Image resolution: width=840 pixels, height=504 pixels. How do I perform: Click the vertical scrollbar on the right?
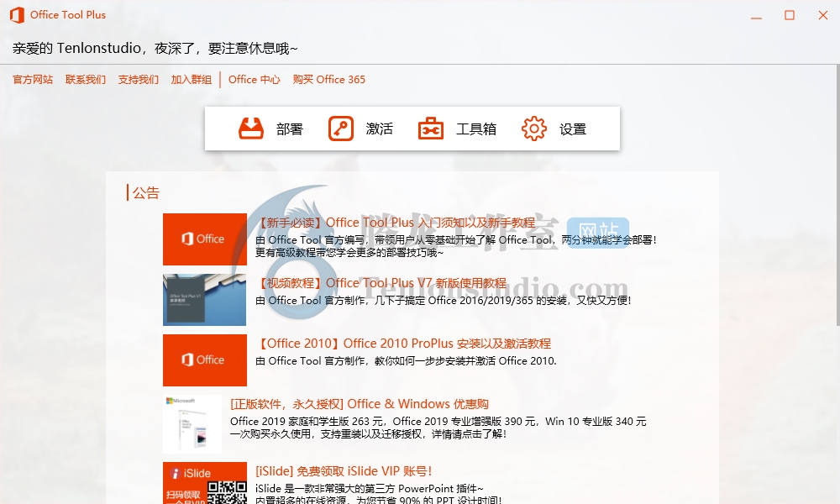[837, 196]
